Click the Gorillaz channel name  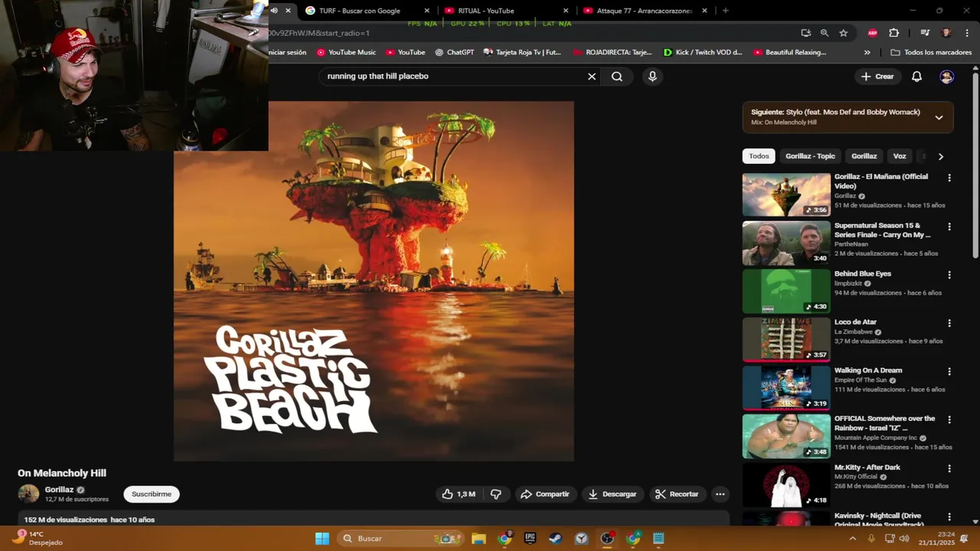click(59, 490)
